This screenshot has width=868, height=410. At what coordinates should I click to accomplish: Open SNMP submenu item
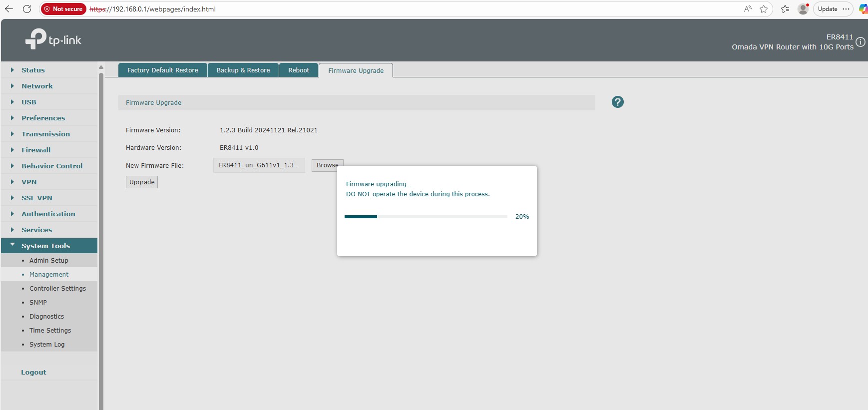[49, 302]
